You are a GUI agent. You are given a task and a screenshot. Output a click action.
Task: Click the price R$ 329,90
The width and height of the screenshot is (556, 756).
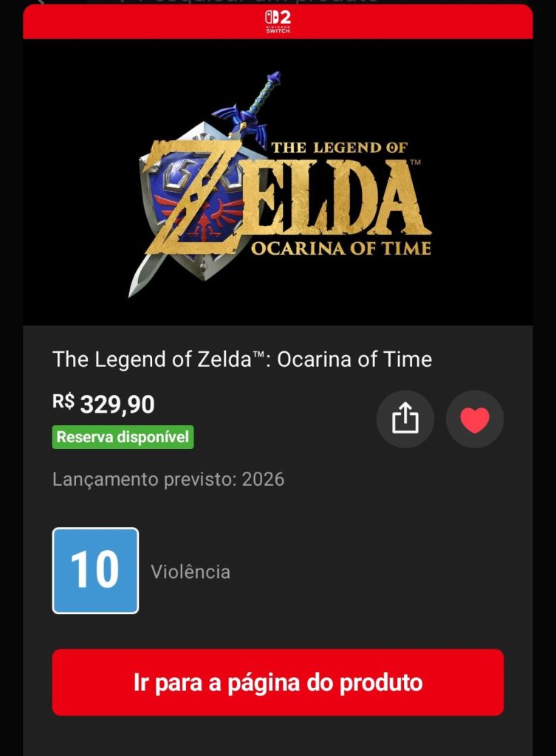103,404
